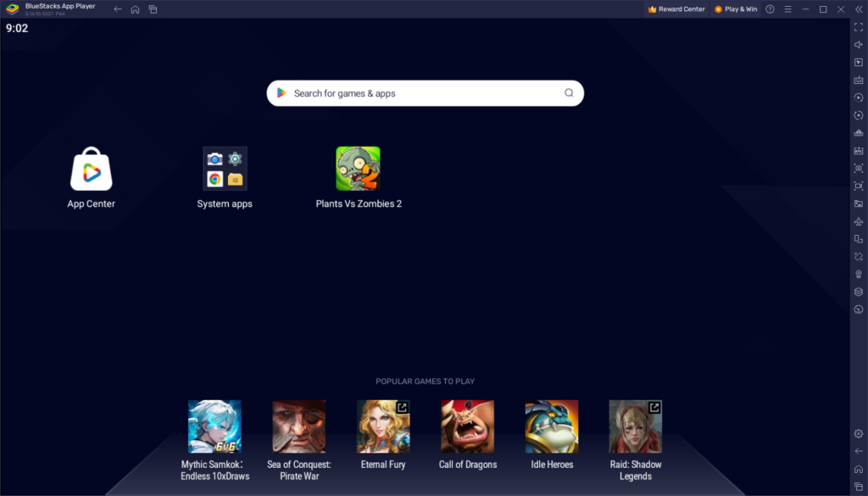Image resolution: width=868 pixels, height=496 pixels.
Task: Open the Reward Center
Action: tap(676, 9)
